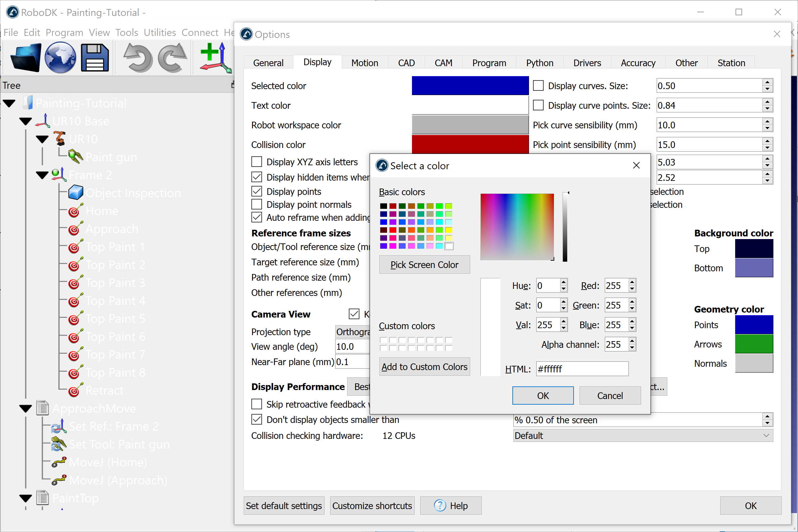798x532 pixels.
Task: Open the online library globe icon
Action: click(60, 58)
